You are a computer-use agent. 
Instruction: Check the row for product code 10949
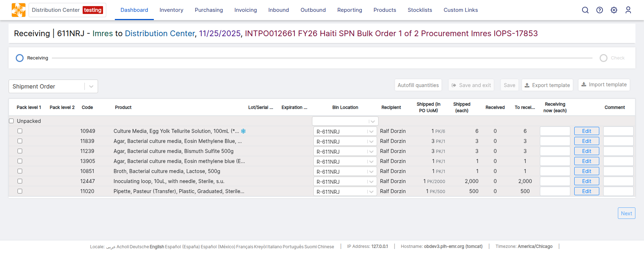point(20,131)
